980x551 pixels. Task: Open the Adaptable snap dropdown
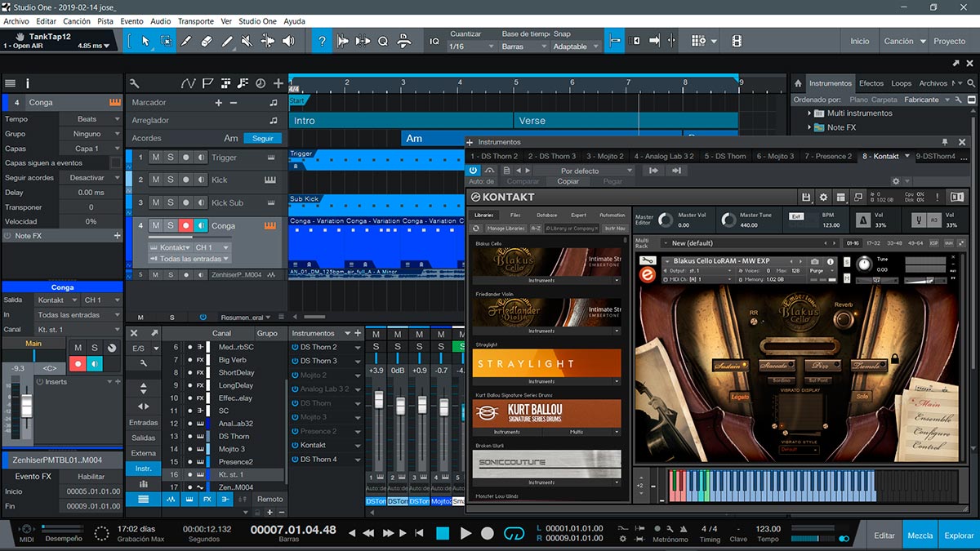point(577,47)
